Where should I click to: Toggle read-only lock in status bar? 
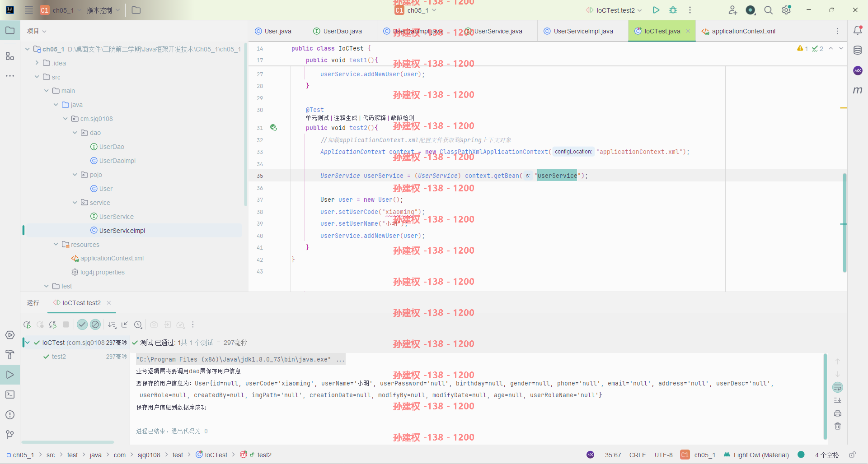pyautogui.click(x=852, y=455)
